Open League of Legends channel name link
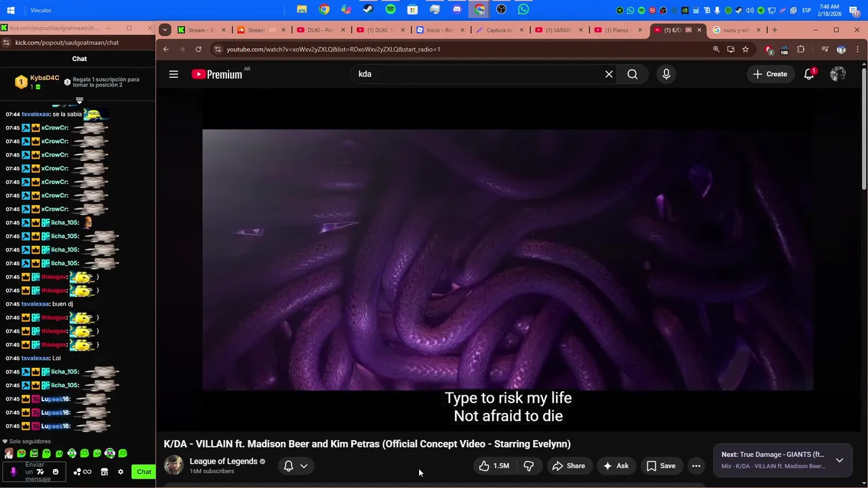This screenshot has width=868, height=488. (x=223, y=461)
